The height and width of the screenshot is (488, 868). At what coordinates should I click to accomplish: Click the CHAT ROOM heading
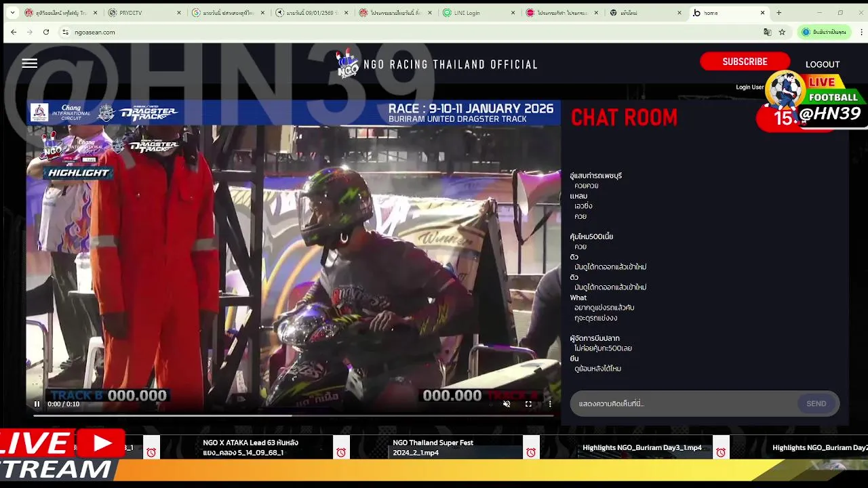tap(624, 118)
